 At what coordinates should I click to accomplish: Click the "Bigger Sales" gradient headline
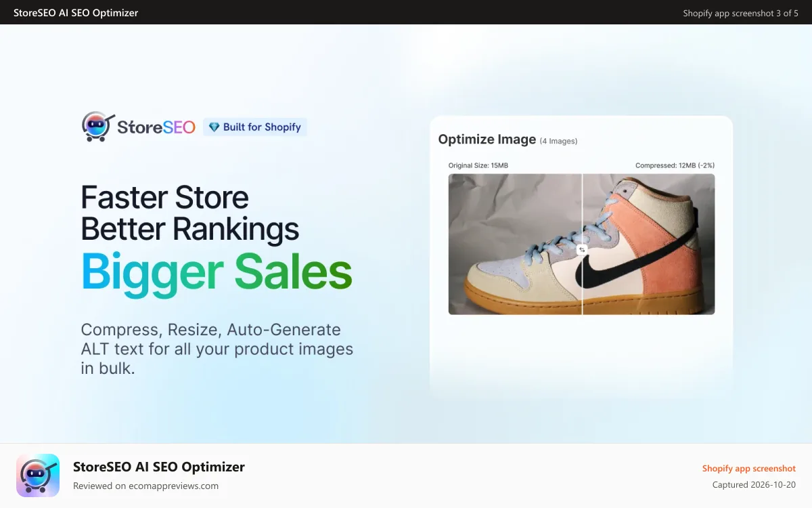217,272
